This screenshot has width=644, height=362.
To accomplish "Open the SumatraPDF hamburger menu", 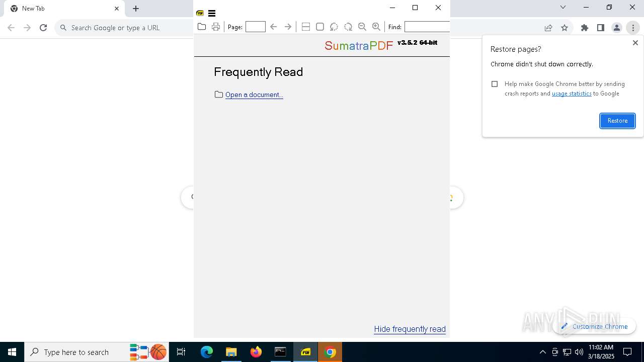I will tap(212, 14).
